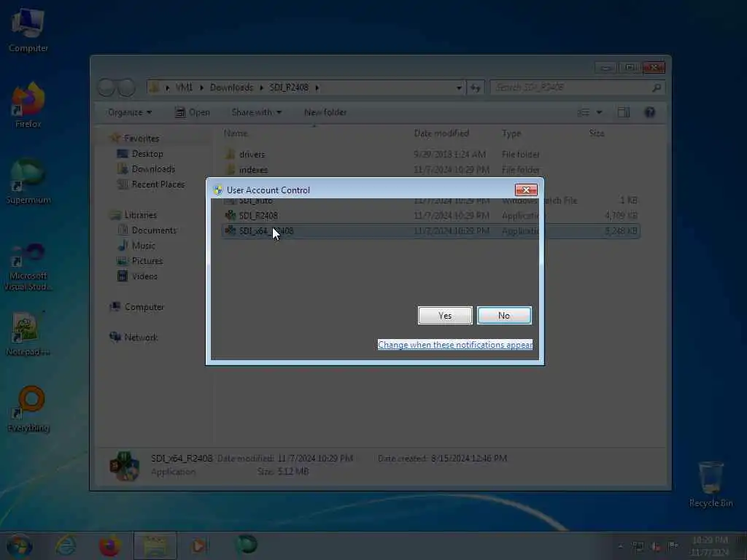747x560 pixels.
Task: Open Firefox from the taskbar
Action: coord(109,545)
